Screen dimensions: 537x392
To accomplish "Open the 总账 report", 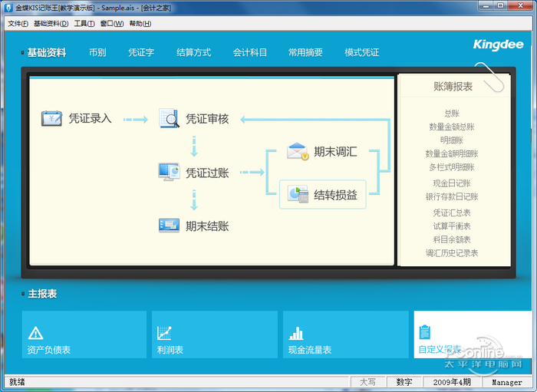I will click(452, 114).
